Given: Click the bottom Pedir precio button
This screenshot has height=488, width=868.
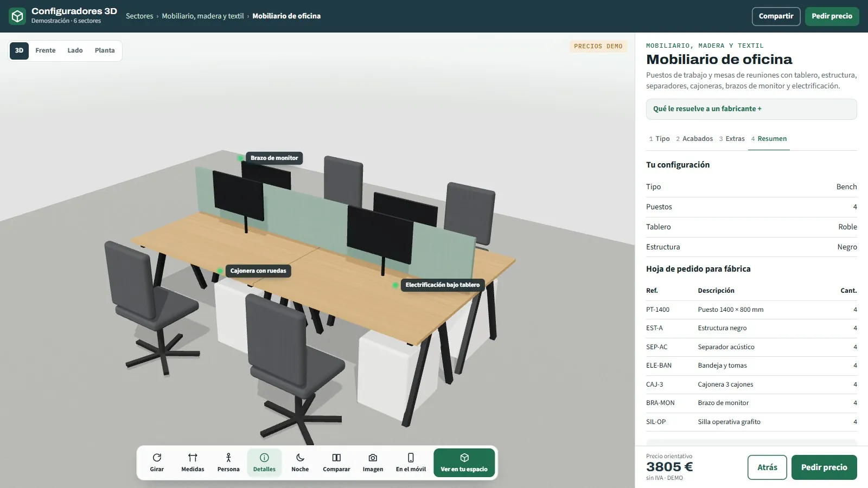Looking at the screenshot, I should pyautogui.click(x=824, y=467).
